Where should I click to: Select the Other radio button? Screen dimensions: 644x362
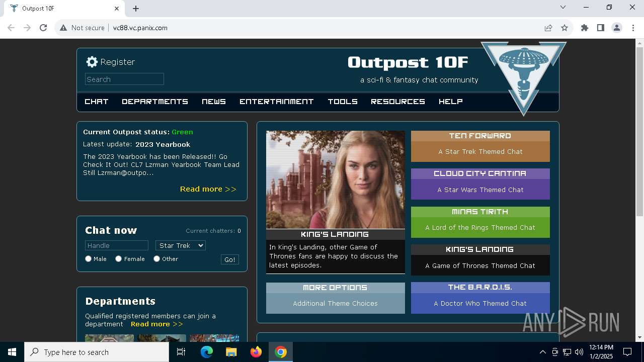pyautogui.click(x=157, y=258)
